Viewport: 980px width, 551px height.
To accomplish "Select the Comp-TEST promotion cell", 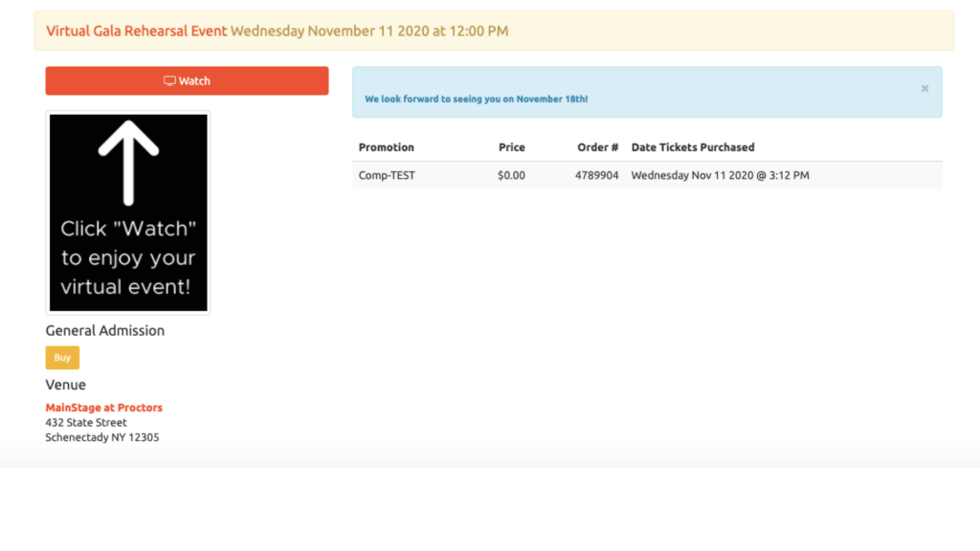I will coord(387,176).
